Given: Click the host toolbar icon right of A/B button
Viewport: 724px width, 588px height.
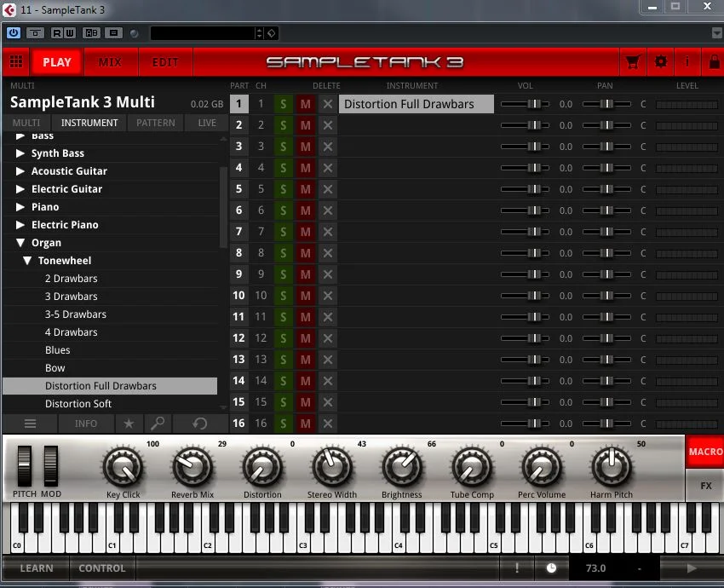Looking at the screenshot, I should pos(113,32).
